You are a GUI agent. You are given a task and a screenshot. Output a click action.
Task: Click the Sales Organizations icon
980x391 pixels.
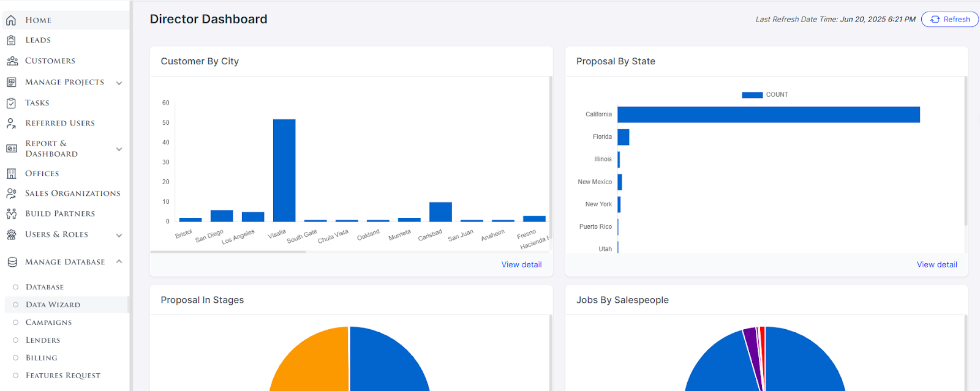coord(11,193)
